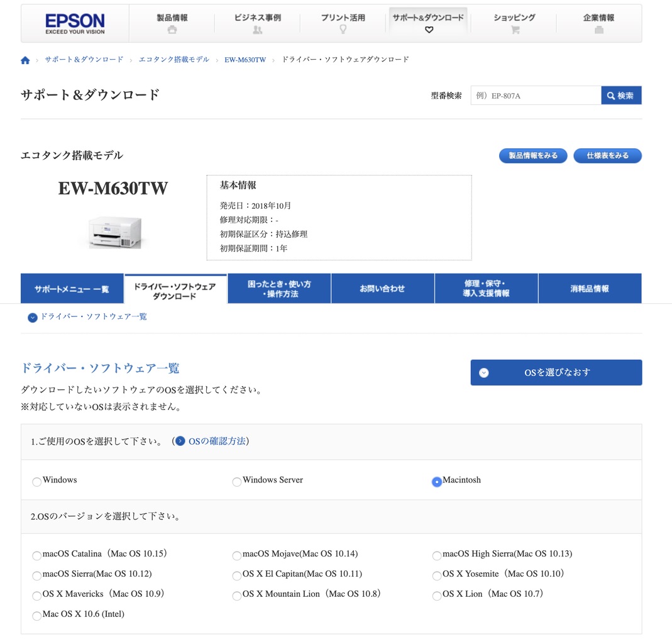Switch to 修理・保守・導入支援情報 tab
Screen dimensions: 672x644
[x=487, y=289]
